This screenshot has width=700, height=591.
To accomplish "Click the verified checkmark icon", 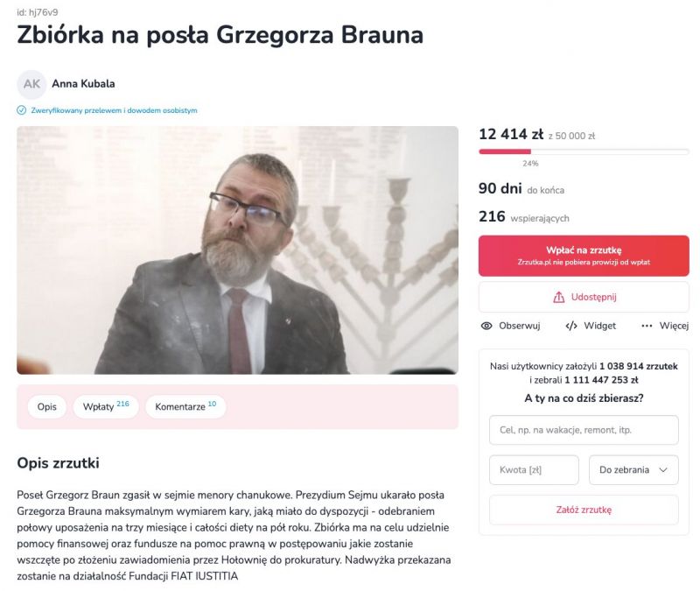I will tap(21, 110).
